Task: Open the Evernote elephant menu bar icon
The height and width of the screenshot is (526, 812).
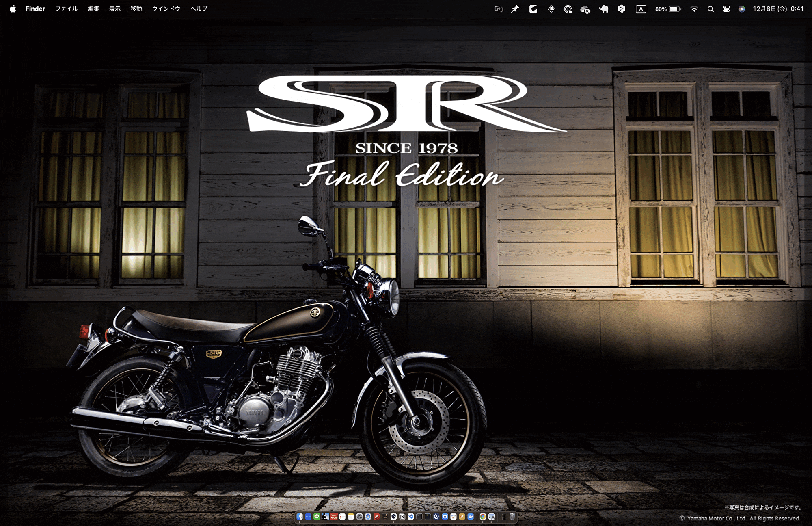Action: pos(604,9)
